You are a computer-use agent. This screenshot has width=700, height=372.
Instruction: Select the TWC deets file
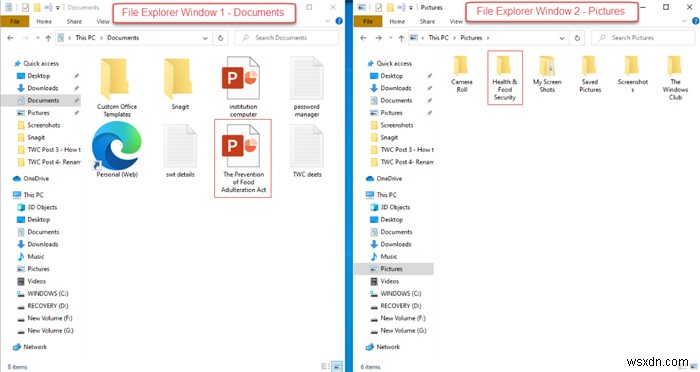[307, 151]
